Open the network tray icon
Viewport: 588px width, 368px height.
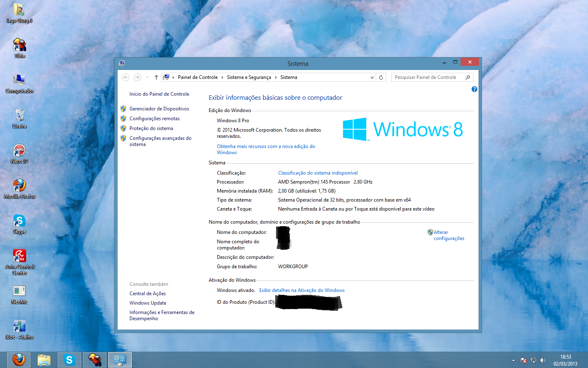point(533,360)
